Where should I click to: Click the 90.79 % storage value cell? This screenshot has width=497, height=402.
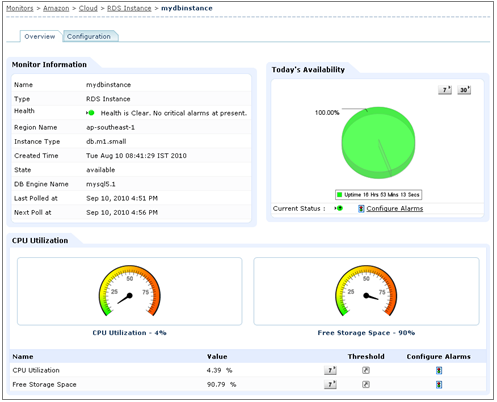pyautogui.click(x=221, y=384)
